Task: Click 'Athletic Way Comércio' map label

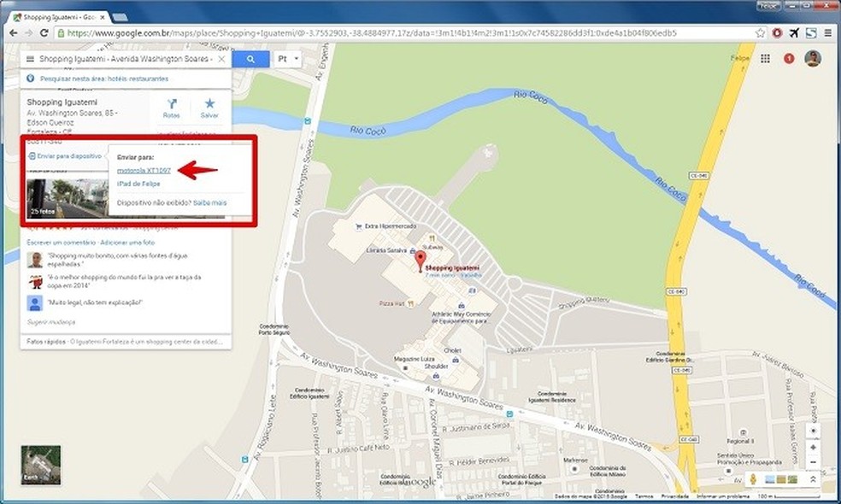Action: [462, 318]
